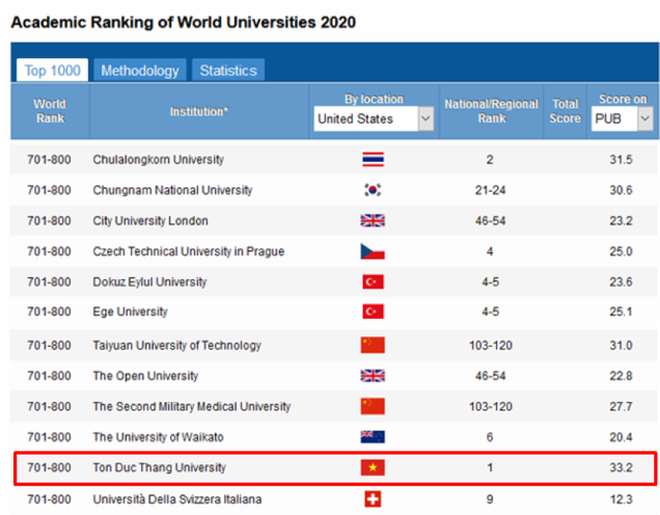Click the UK flag beside City University London
This screenshot has width=660, height=515.
tap(373, 220)
